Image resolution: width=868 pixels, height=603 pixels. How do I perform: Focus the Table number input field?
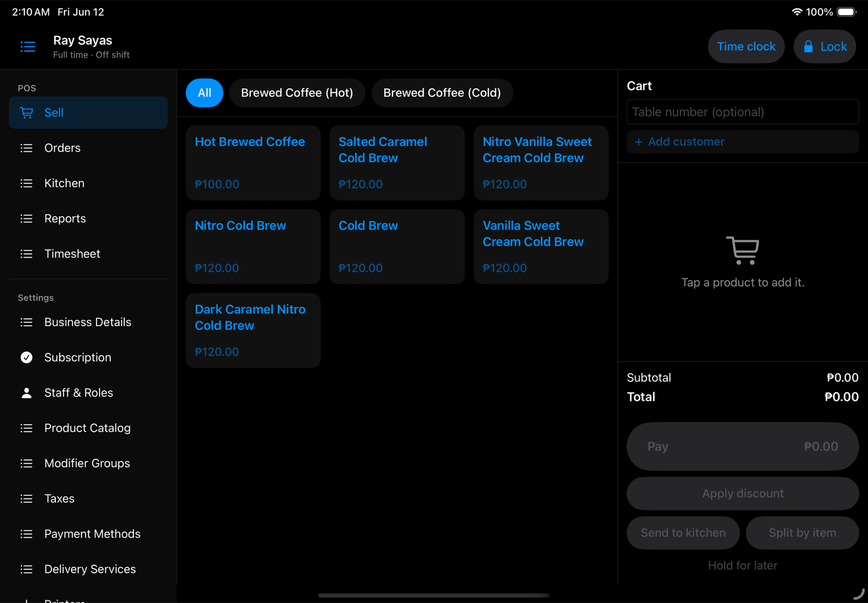pyautogui.click(x=743, y=112)
